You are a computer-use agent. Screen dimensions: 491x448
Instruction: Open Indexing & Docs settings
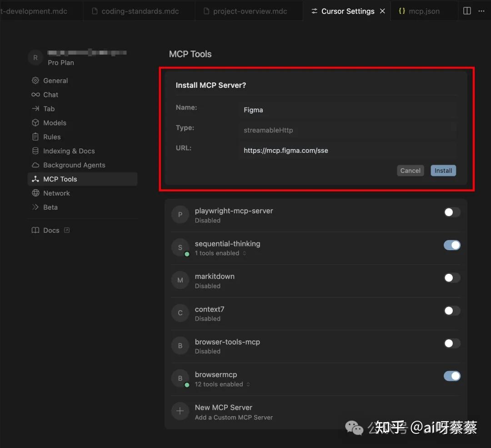coord(69,151)
